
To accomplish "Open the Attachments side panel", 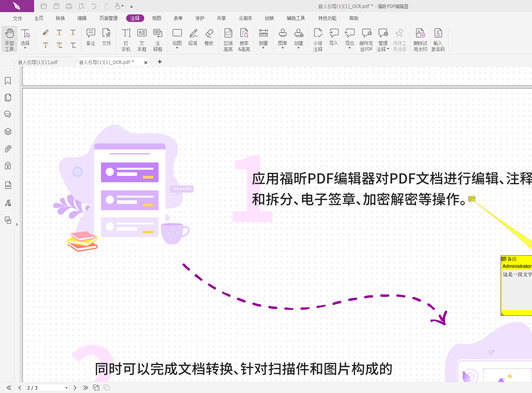I will pyautogui.click(x=8, y=149).
